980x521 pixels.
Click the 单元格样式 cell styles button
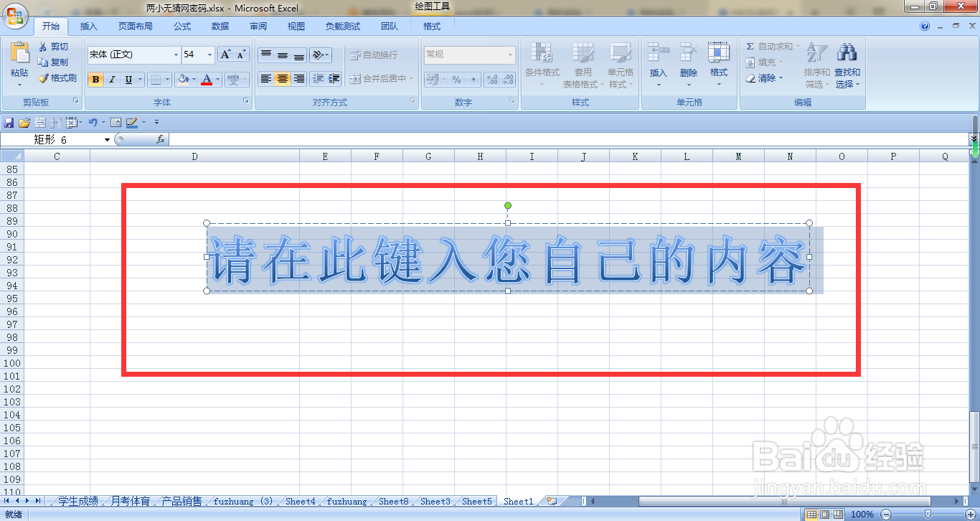pos(621,65)
